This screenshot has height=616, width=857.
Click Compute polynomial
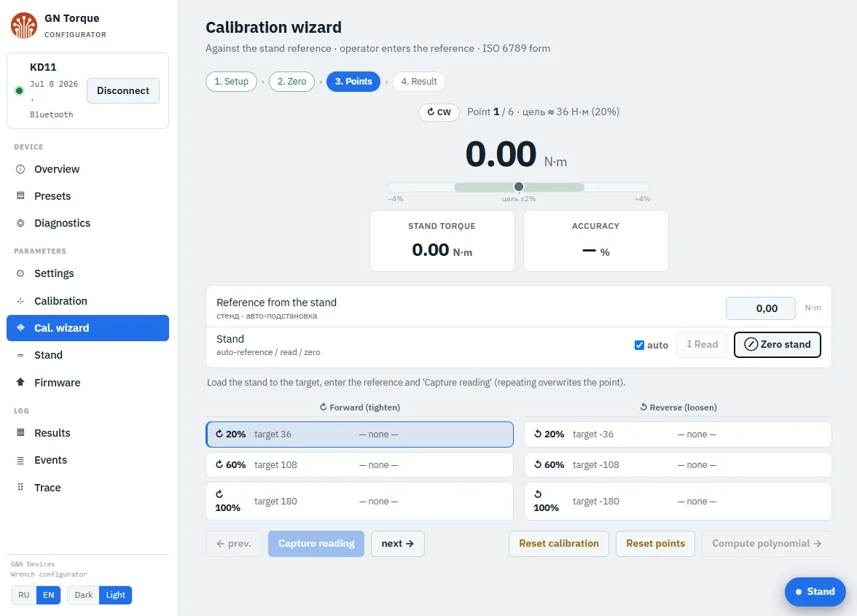click(767, 543)
